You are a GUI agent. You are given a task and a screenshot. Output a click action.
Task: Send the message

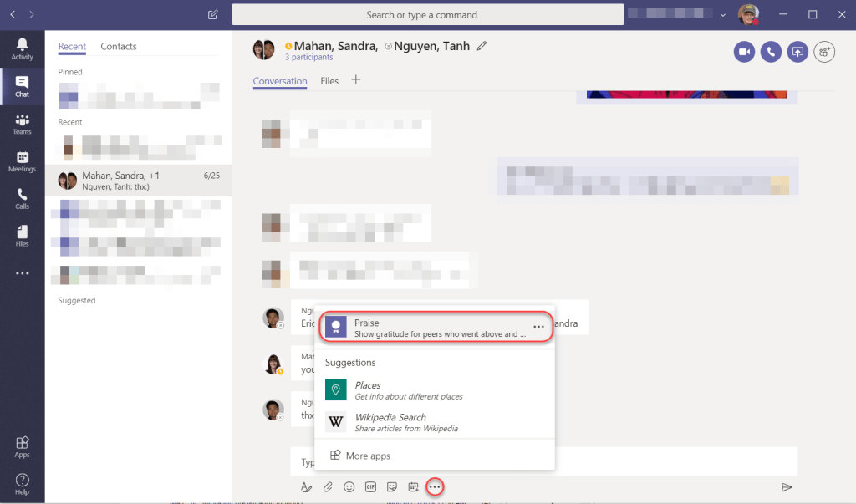pyautogui.click(x=787, y=486)
